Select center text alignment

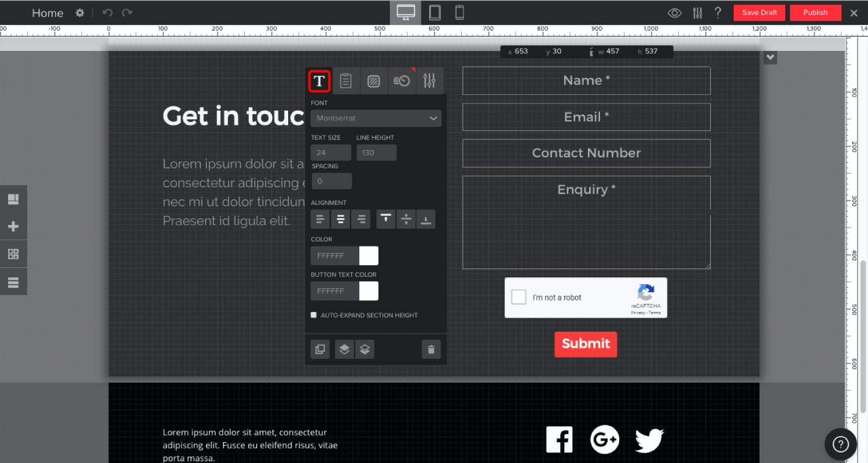coord(340,219)
